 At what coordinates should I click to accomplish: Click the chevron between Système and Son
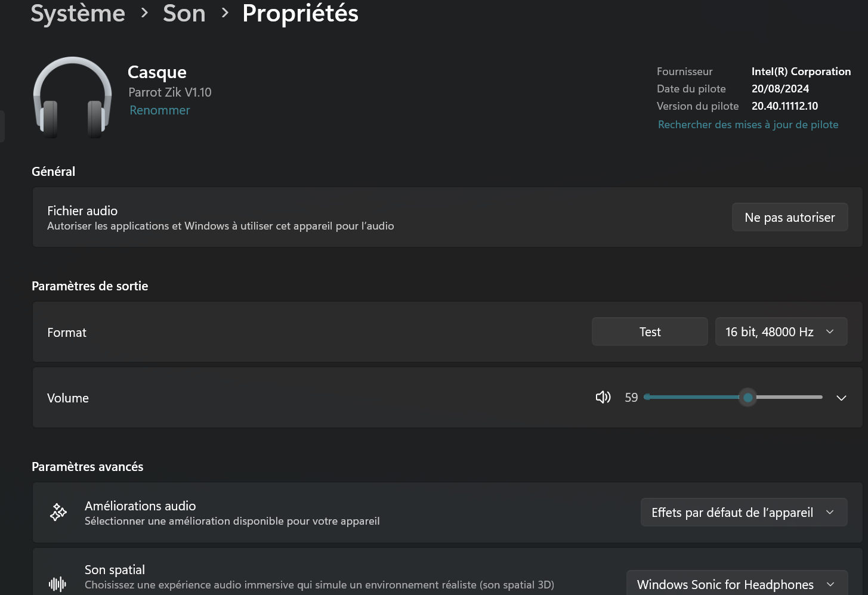[x=144, y=13]
